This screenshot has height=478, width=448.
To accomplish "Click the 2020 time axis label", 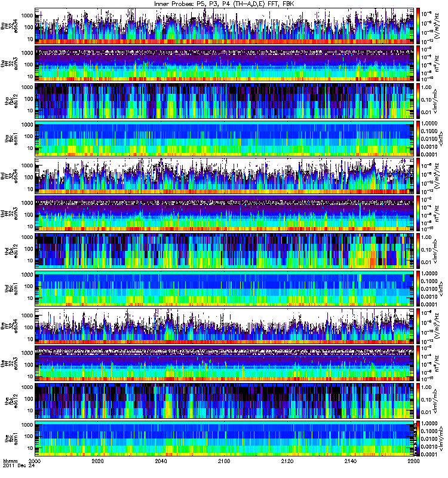I will 97,461.
